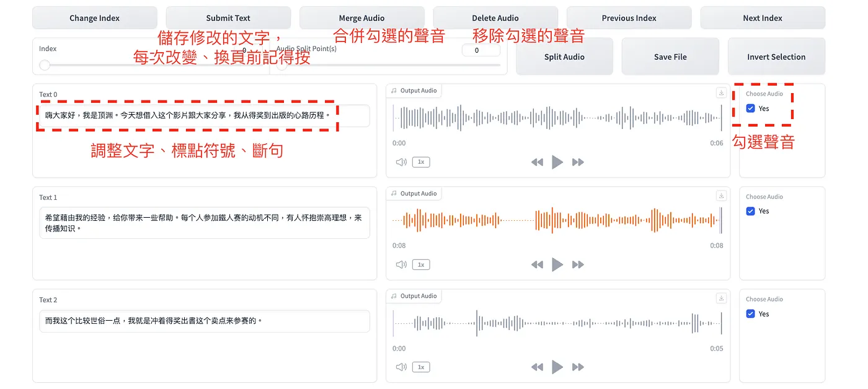Viewport: 868px width, 389px height.
Task: Go to Next Index
Action: [763, 18]
